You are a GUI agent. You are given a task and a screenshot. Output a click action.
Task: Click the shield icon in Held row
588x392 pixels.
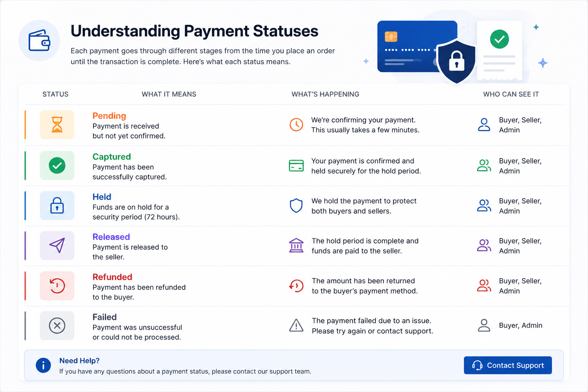(x=296, y=206)
